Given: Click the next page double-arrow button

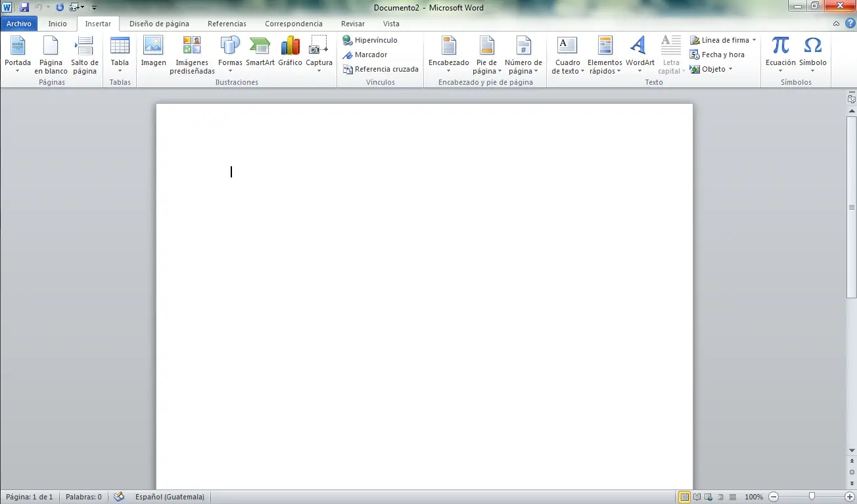Looking at the screenshot, I should click(x=852, y=483).
